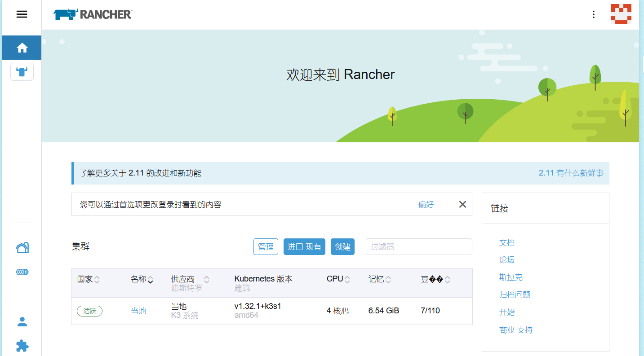644x356 pixels.
Task: Click the 7/110 pods cell
Action: pyautogui.click(x=430, y=311)
